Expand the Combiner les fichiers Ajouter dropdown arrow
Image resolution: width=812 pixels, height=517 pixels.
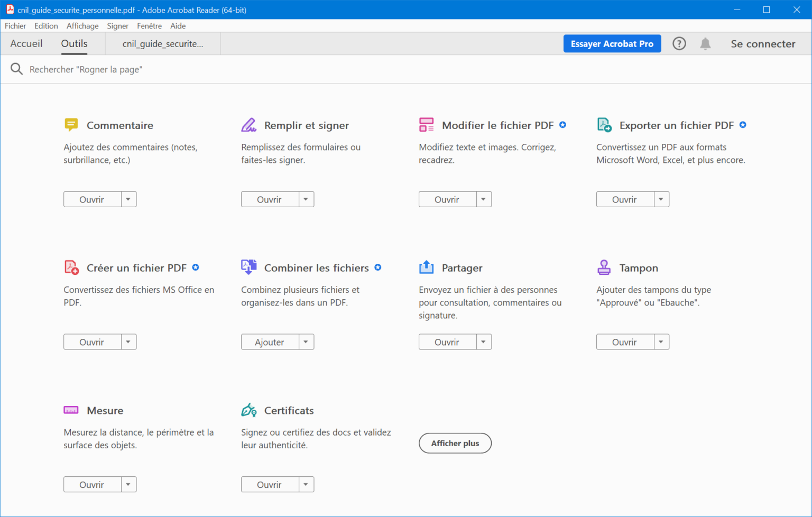306,342
